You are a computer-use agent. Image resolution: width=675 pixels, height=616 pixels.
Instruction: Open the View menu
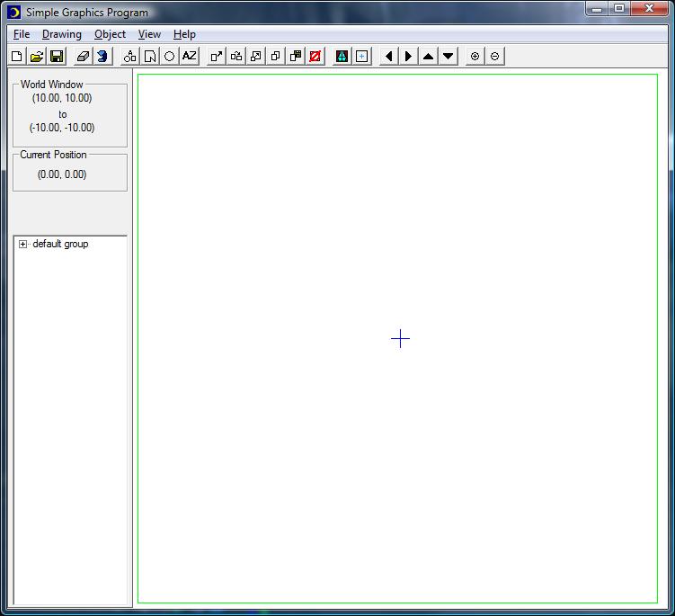(x=149, y=34)
